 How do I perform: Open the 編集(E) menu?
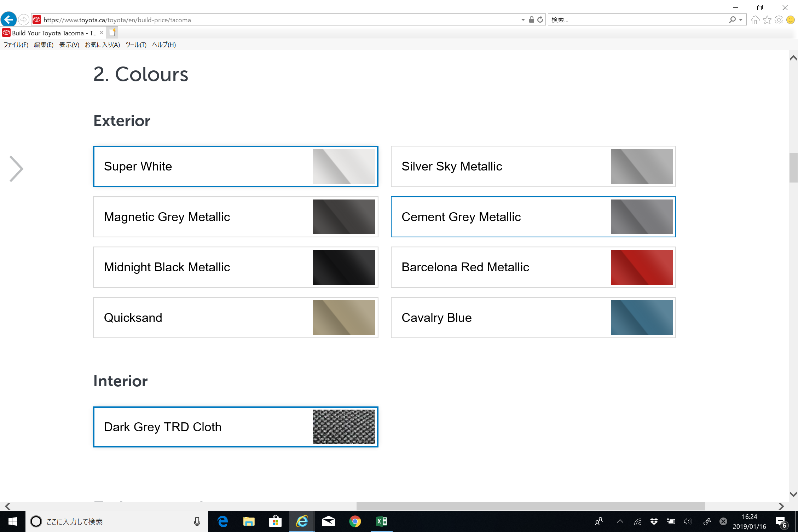point(44,45)
